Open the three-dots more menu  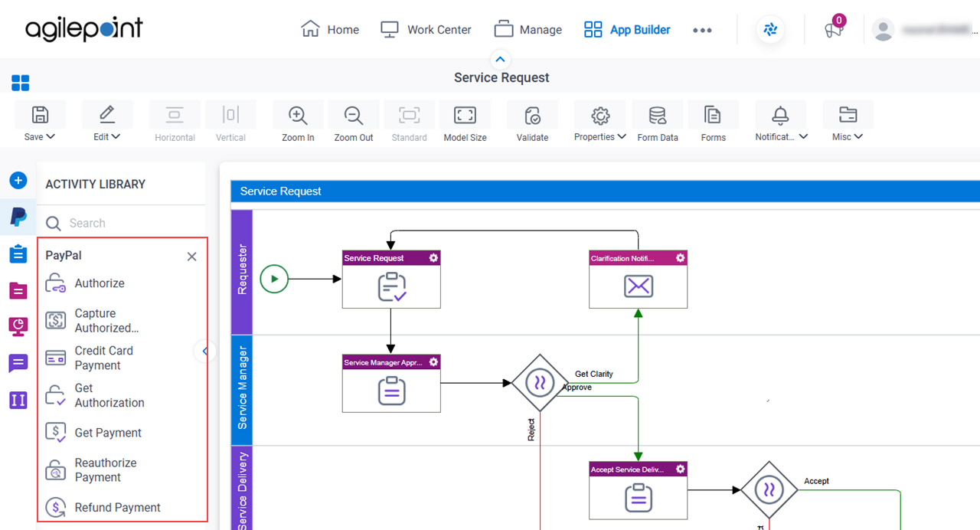(702, 30)
